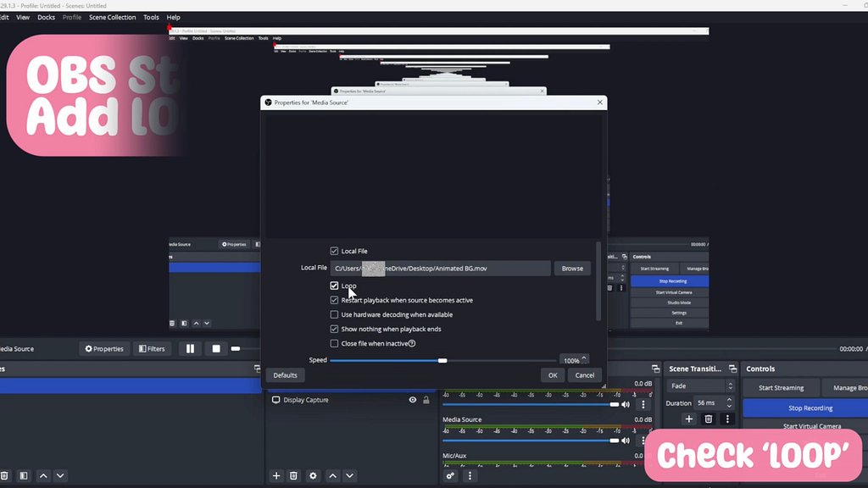
Task: Add a new source with the plus icon
Action: pos(275,476)
